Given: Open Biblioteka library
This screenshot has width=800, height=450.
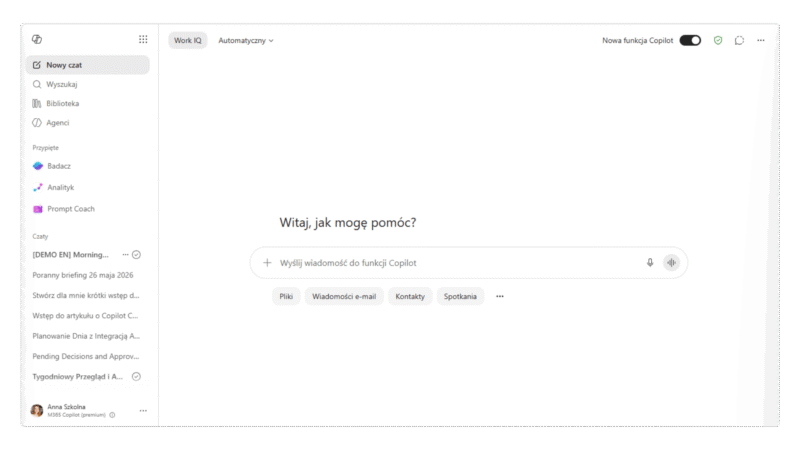Looking at the screenshot, I should [x=88, y=104].
